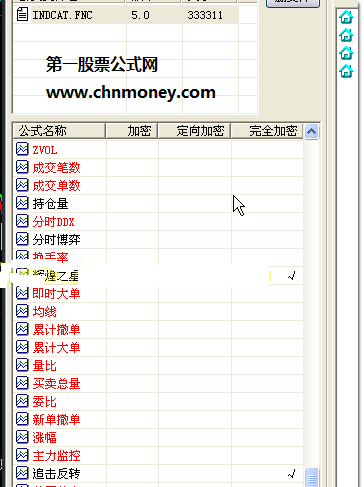Viewport: 364px width, 487px height.
Task: Click the chart icon beside 累计大单
Action: 22,347
